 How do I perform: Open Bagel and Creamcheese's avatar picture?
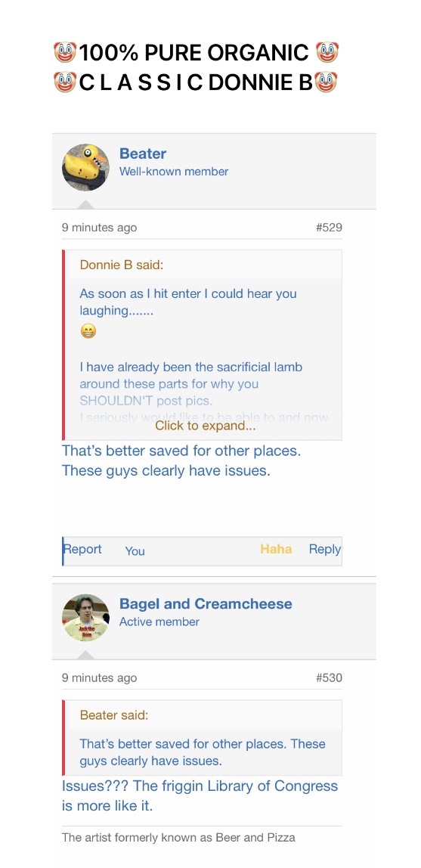85,618
